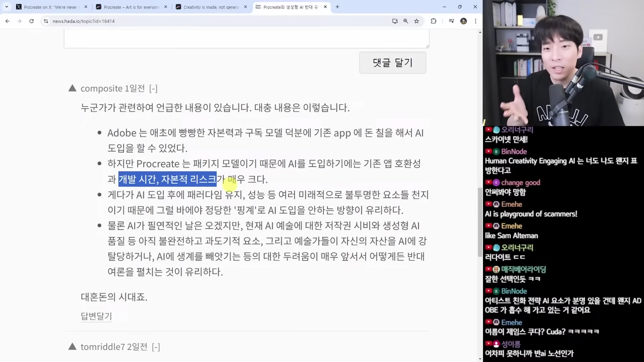Click the page's vertical scrollbar thumb

coord(480,222)
